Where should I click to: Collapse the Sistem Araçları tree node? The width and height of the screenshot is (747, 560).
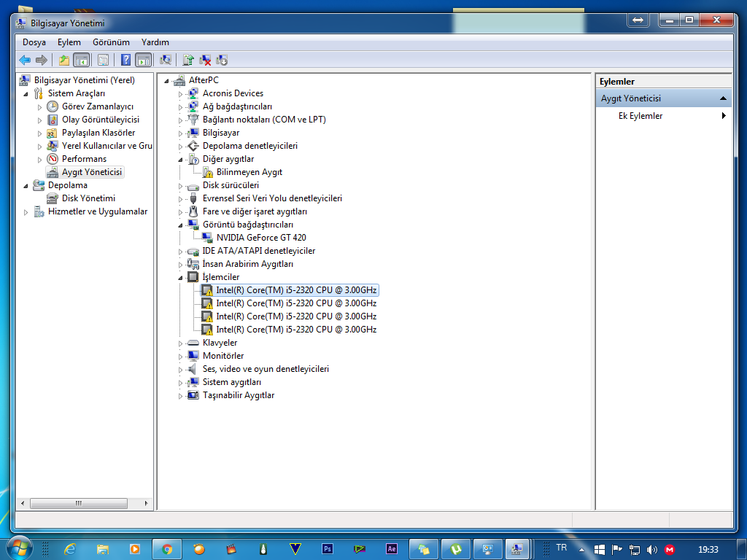pyautogui.click(x=26, y=94)
